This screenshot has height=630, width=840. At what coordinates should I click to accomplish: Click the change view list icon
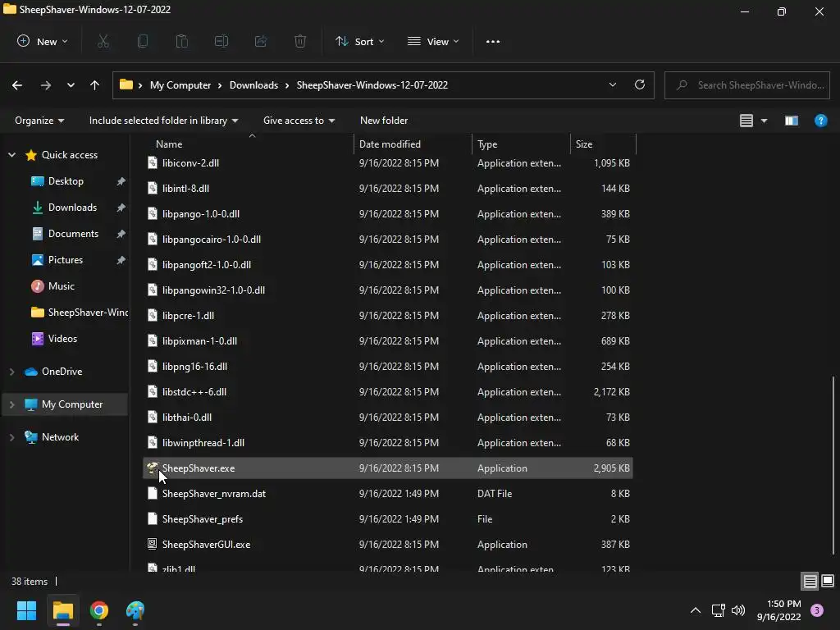746,121
